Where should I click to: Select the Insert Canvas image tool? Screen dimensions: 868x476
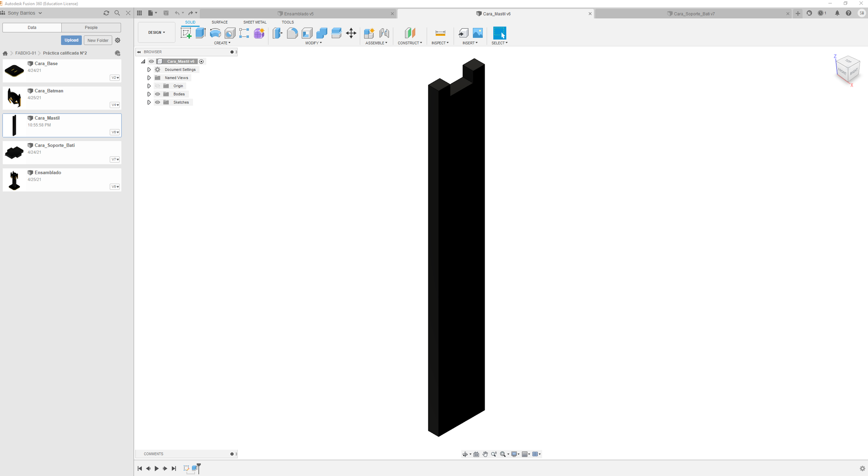coord(478,33)
